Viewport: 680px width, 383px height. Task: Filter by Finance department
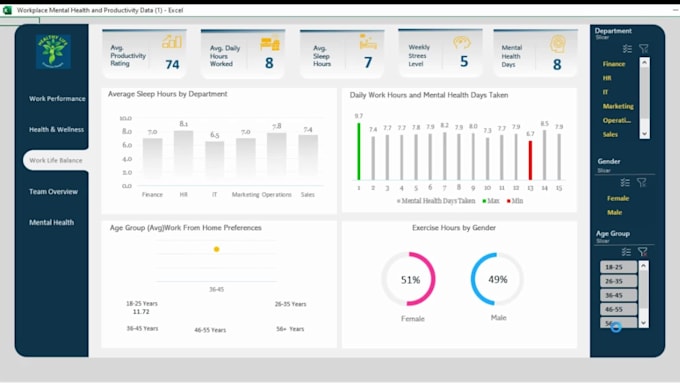pyautogui.click(x=614, y=64)
